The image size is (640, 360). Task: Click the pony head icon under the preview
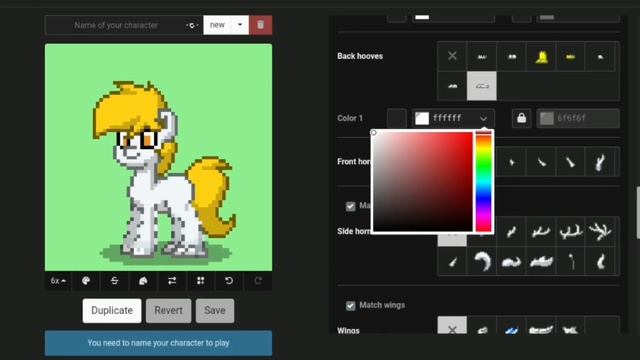point(143,281)
